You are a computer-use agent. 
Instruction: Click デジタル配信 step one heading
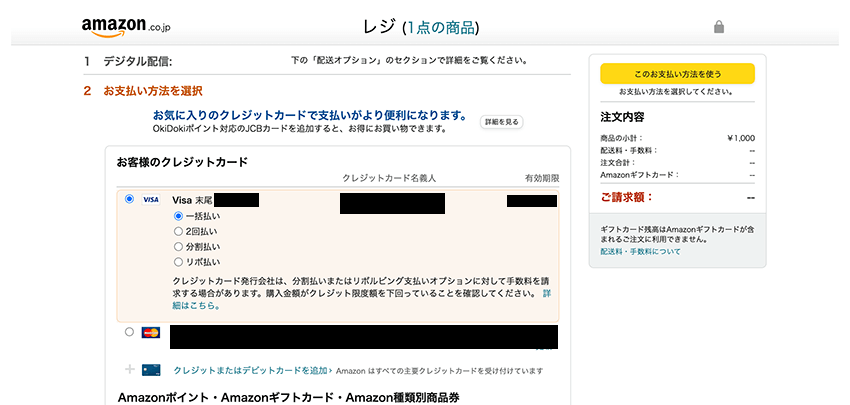coord(138,61)
